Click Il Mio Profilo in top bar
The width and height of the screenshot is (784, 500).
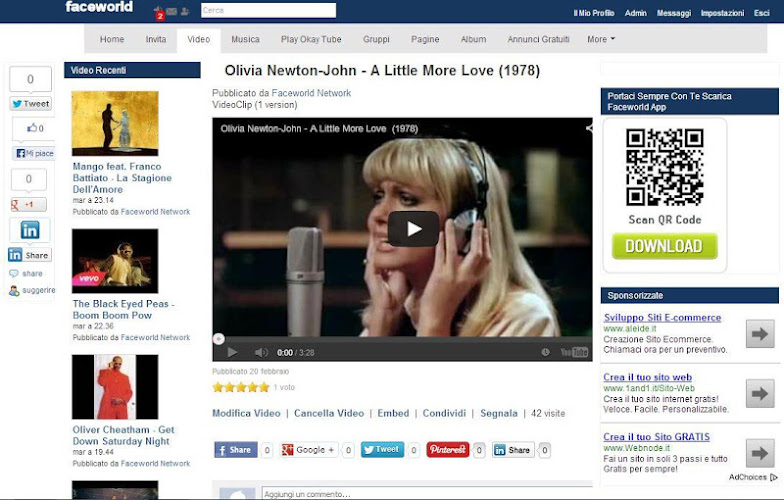[x=594, y=13]
